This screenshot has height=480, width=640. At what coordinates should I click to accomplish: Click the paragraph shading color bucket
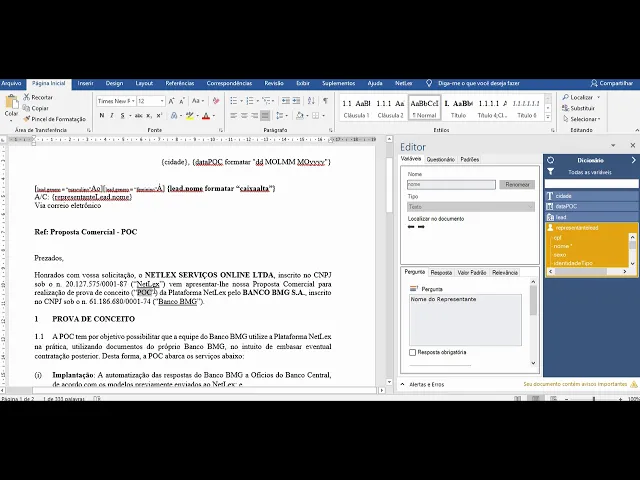pos(300,116)
